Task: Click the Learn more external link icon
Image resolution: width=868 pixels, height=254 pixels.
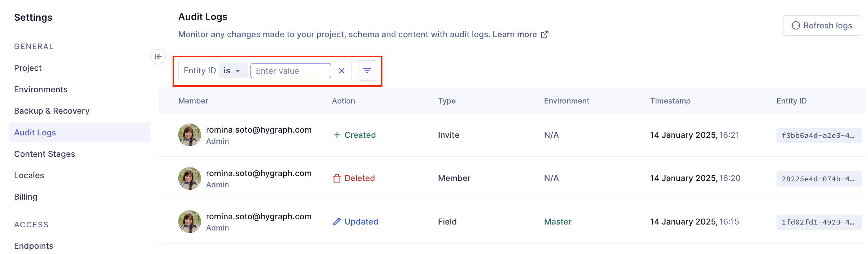Action: pos(545,34)
